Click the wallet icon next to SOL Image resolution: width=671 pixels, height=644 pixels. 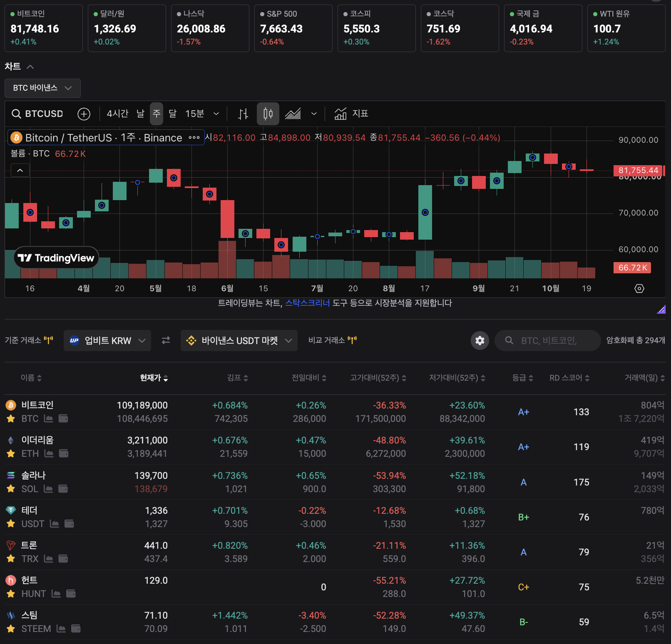pos(63,489)
